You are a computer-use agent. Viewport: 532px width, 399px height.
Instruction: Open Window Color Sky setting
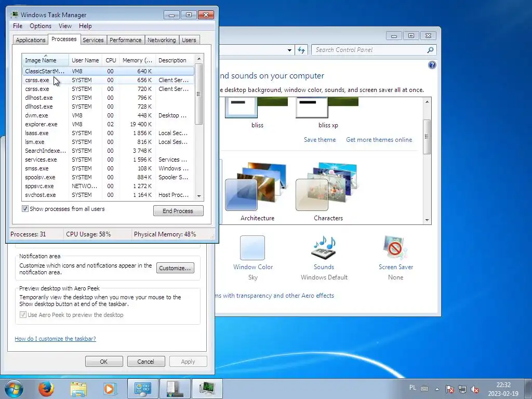[253, 258]
